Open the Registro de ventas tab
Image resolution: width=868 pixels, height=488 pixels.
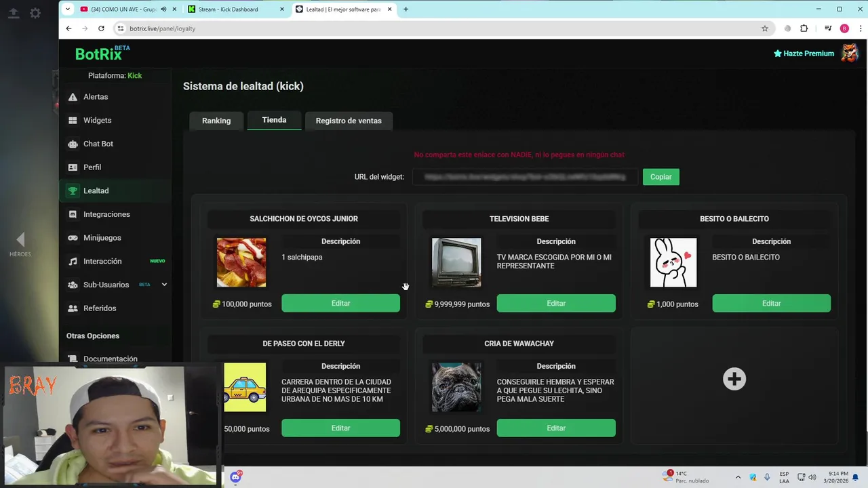(349, 121)
